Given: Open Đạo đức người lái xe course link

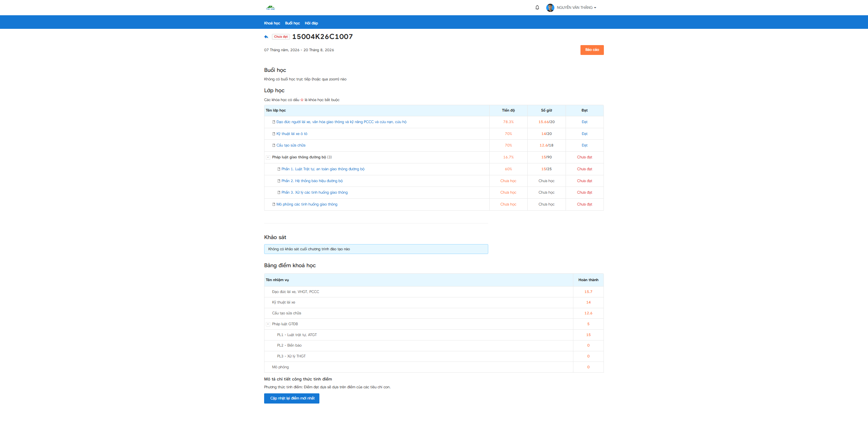Looking at the screenshot, I should point(341,122).
